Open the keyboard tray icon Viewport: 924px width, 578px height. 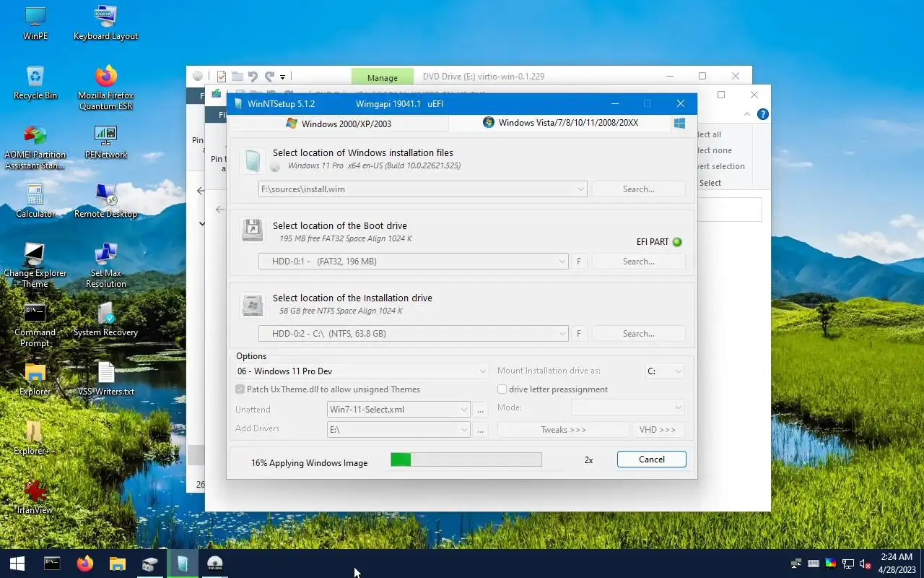[813, 564]
